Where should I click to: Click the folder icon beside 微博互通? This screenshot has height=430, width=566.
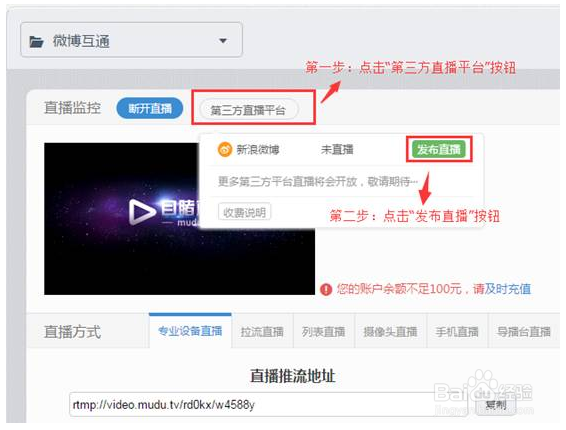click(36, 42)
